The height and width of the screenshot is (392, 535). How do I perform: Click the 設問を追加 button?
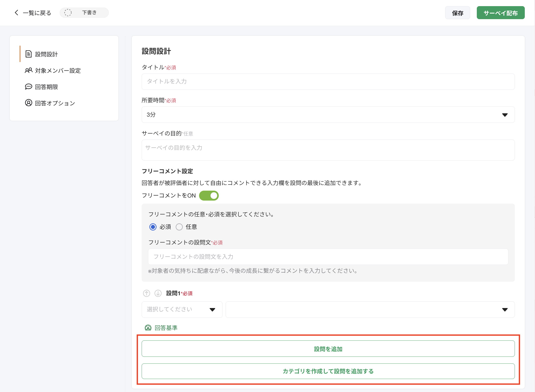coord(328,349)
